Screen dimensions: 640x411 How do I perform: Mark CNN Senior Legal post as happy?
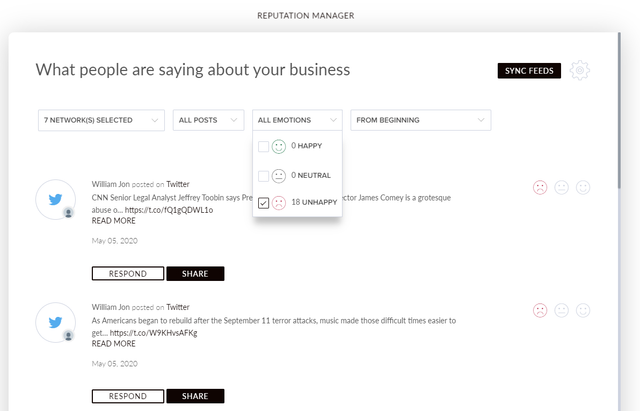click(x=583, y=188)
